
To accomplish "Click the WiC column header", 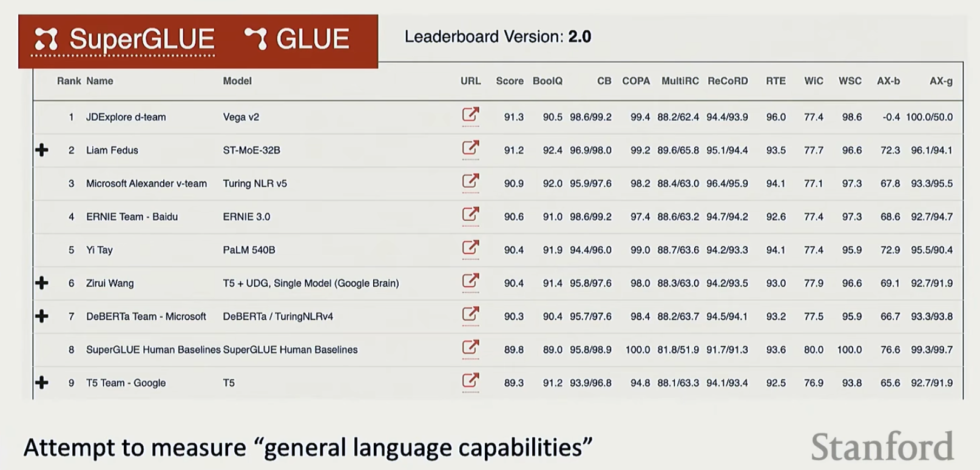I will (x=814, y=81).
